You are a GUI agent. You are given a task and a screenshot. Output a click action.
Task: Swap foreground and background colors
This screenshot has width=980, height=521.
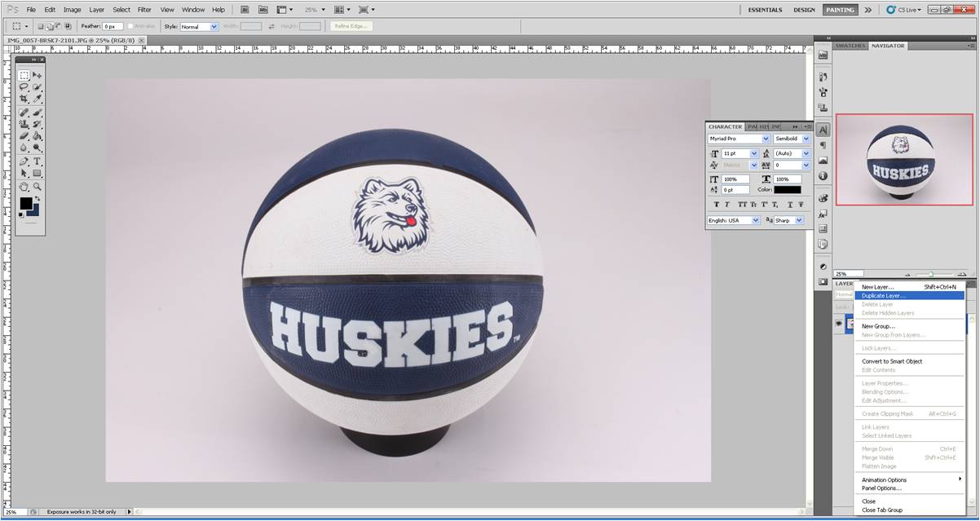[x=37, y=198]
